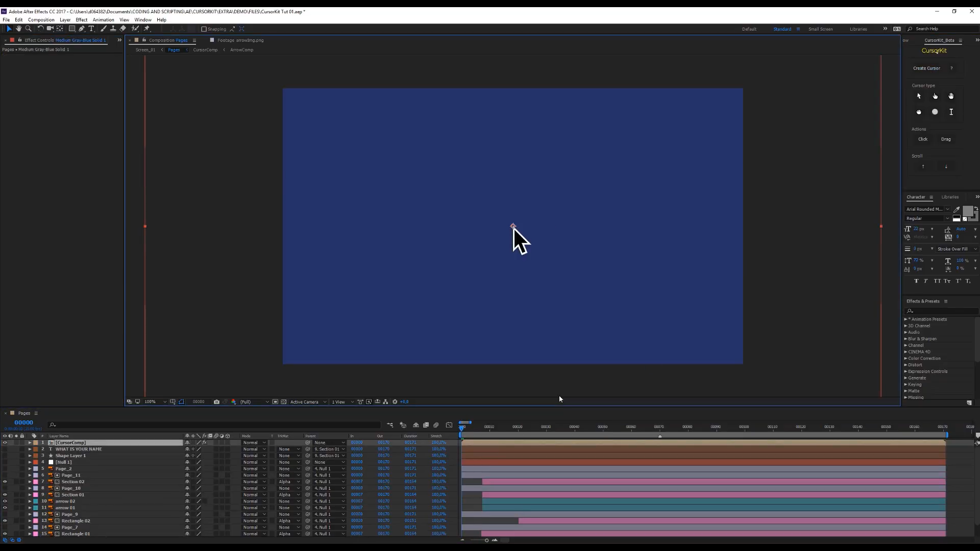The width and height of the screenshot is (980, 551).
Task: Choose the grabbing fist cursor type in CursorKit
Action: [919, 112]
